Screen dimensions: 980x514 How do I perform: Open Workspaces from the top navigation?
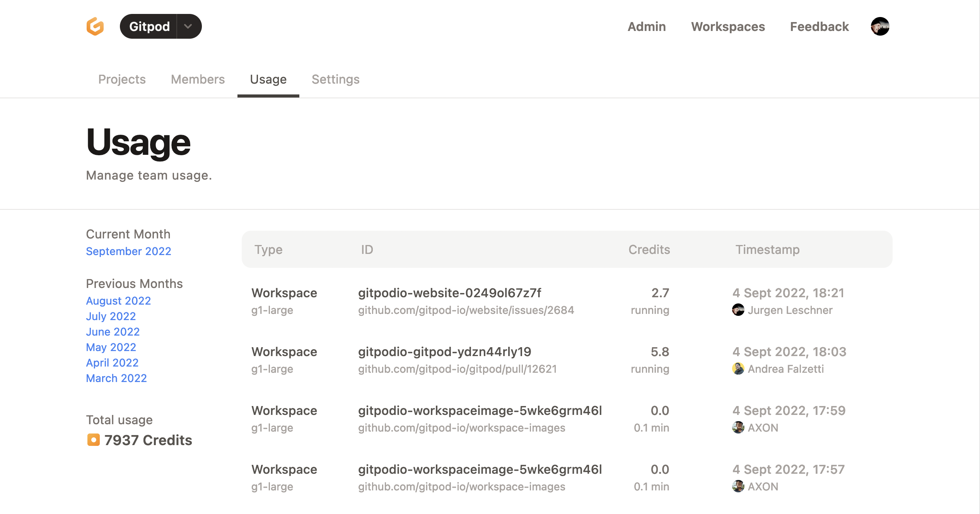click(727, 26)
